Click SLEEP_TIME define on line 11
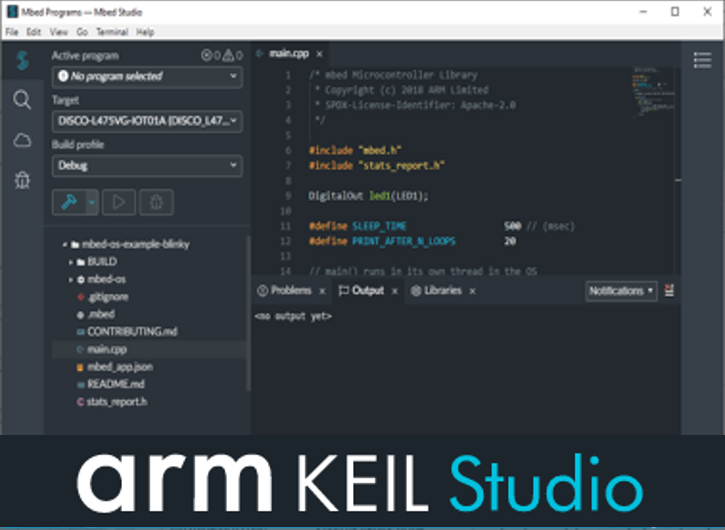This screenshot has width=725, height=530. pyautogui.click(x=379, y=226)
